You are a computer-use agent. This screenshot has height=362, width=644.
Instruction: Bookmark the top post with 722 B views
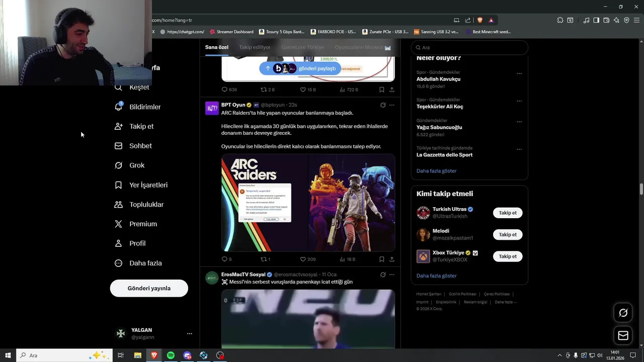coord(382,89)
